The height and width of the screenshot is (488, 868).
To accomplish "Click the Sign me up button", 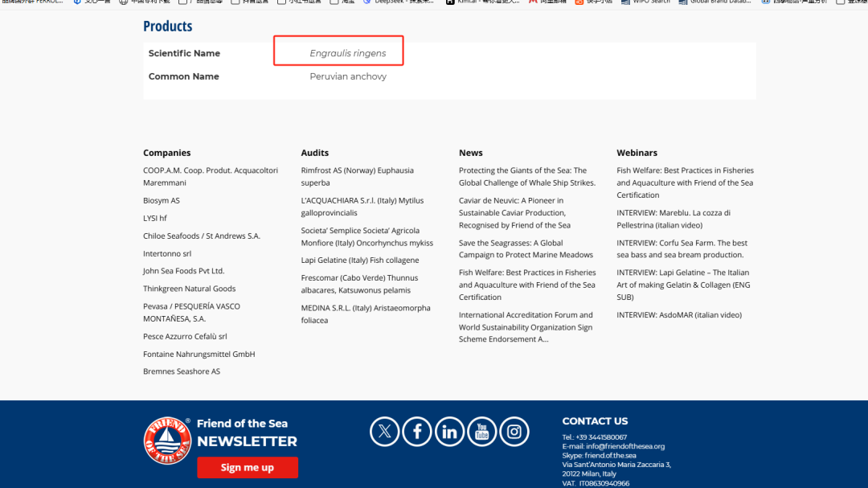I will tap(248, 468).
